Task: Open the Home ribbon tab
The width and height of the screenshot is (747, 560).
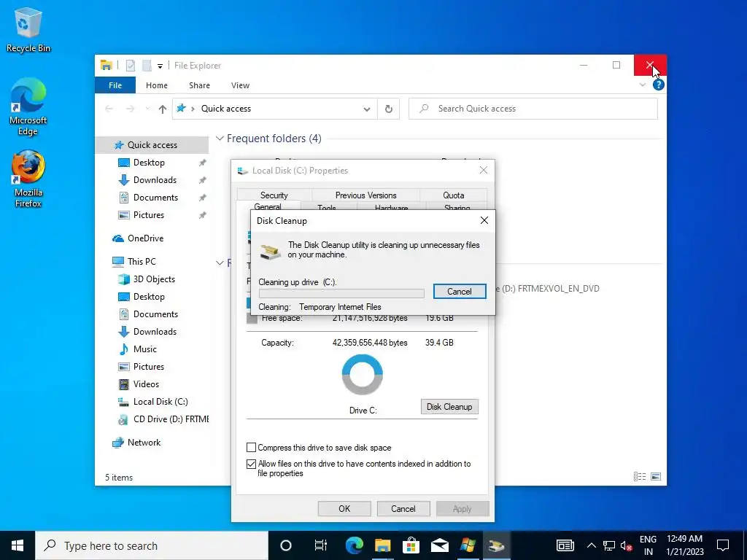Action: click(157, 85)
